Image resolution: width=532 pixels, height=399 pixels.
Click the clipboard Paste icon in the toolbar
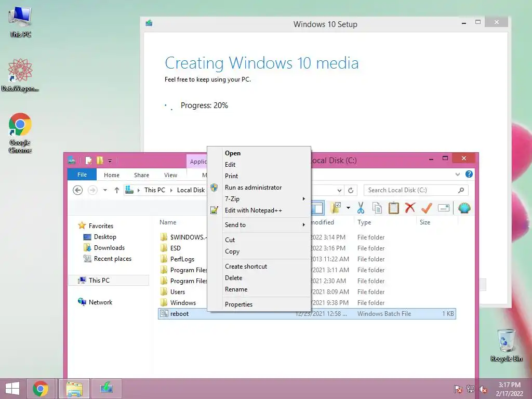(x=394, y=208)
